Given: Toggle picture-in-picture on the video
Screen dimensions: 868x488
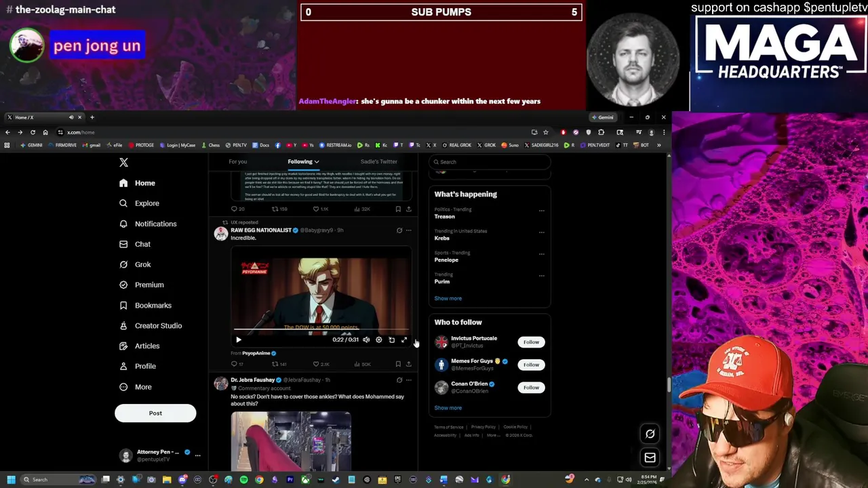Looking at the screenshot, I should (x=391, y=340).
